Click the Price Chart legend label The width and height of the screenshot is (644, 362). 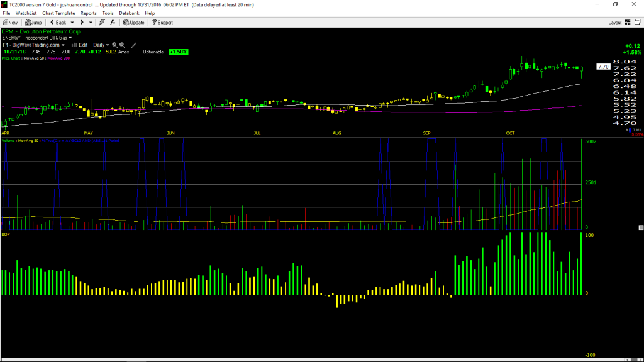(x=11, y=58)
